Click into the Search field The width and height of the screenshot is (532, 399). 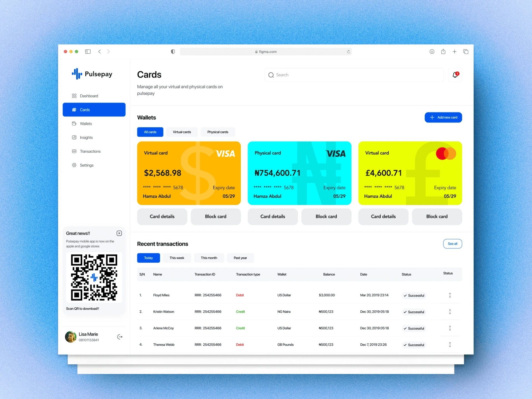click(354, 75)
